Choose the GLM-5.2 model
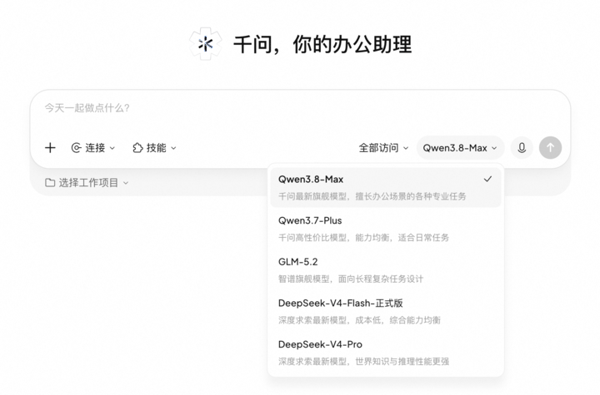The height and width of the screenshot is (395, 600). [x=385, y=270]
